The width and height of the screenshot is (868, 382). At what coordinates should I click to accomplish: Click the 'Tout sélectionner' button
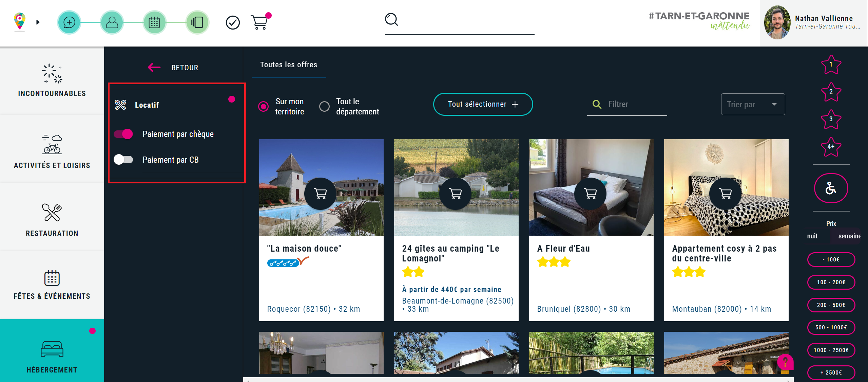(482, 104)
